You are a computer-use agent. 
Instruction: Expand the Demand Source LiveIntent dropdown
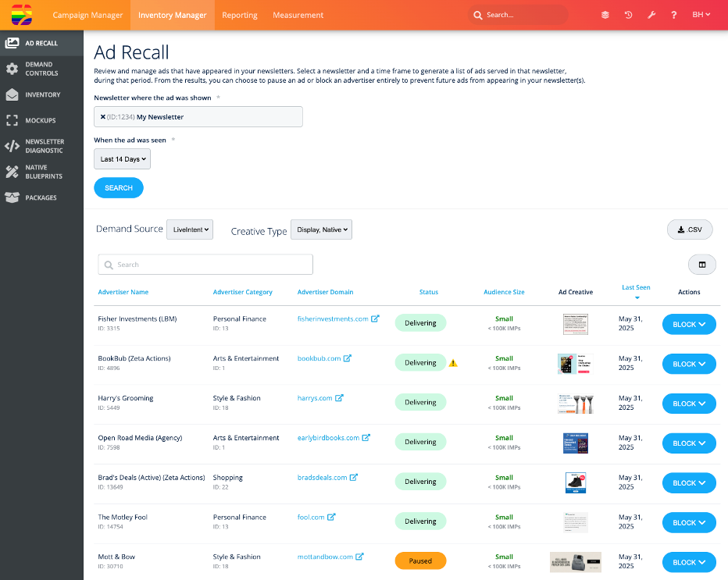[190, 230]
